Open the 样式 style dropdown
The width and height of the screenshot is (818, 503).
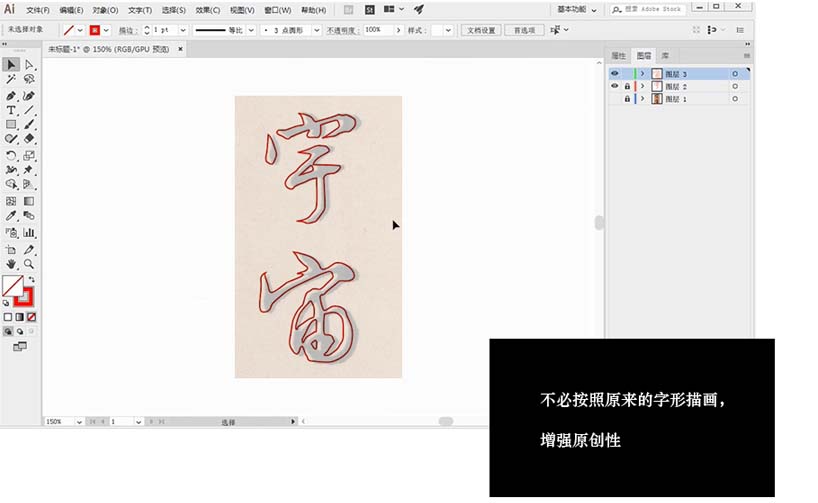(448, 30)
